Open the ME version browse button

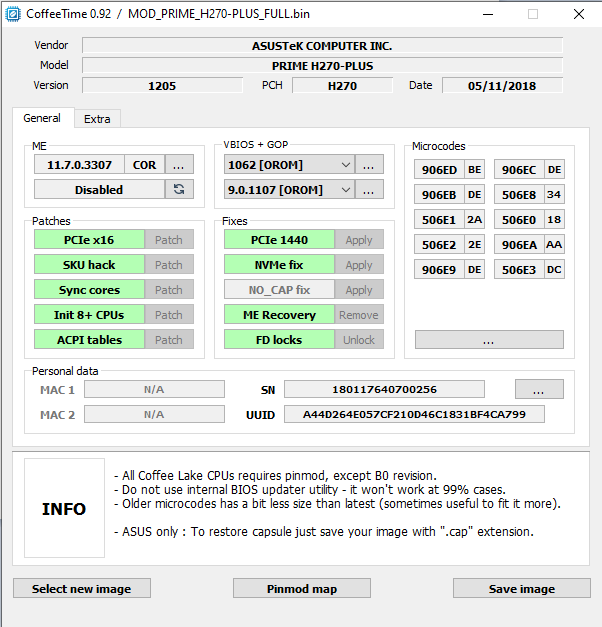coord(179,164)
